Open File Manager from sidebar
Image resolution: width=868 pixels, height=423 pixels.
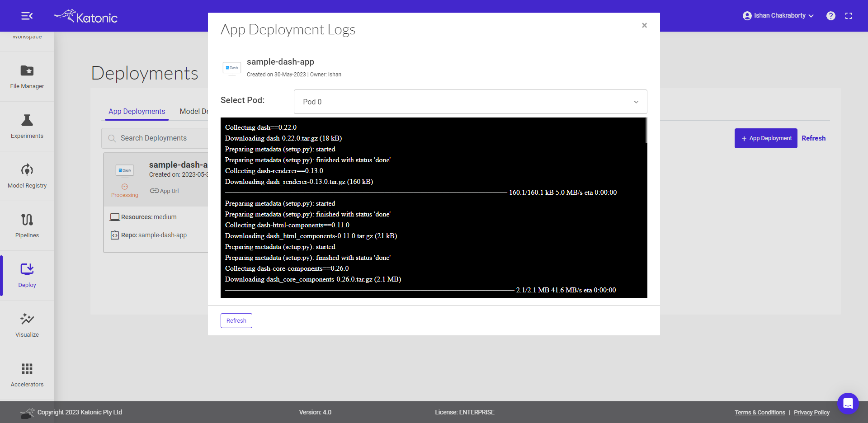27,76
